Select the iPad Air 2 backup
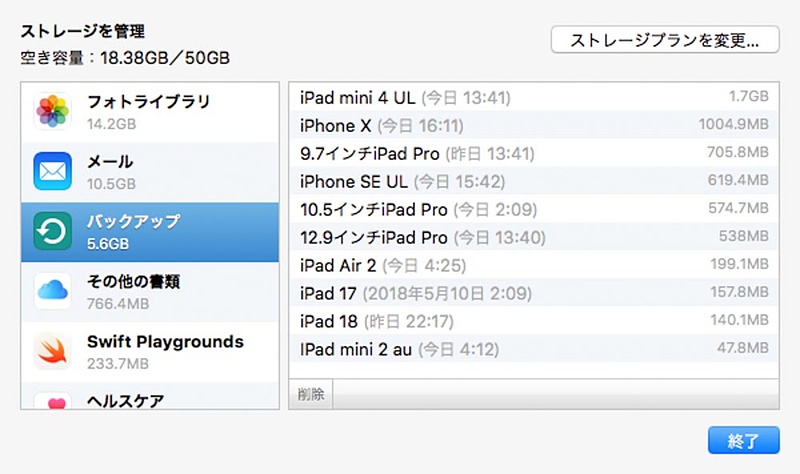Screen dimensions: 800x474 click(x=534, y=265)
